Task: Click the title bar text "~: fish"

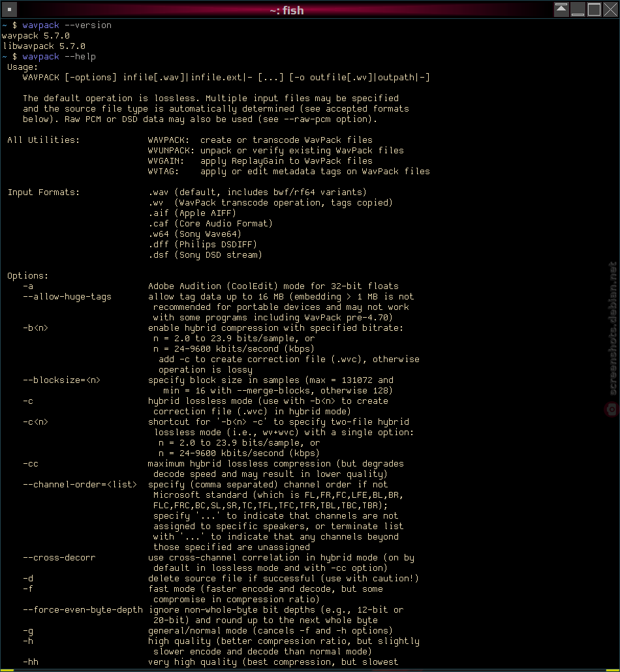Action: tap(287, 10)
